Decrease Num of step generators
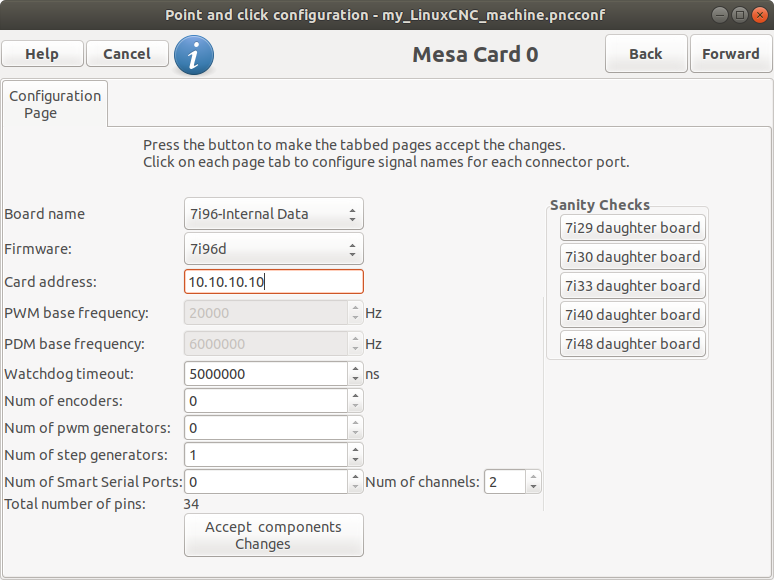Screen dimensions: 774x580 point(355,461)
